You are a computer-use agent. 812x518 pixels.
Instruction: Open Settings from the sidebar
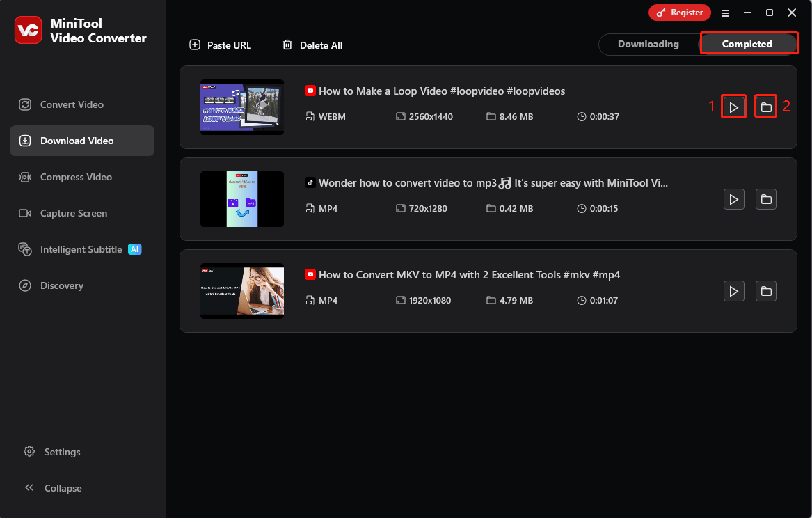[x=61, y=451]
